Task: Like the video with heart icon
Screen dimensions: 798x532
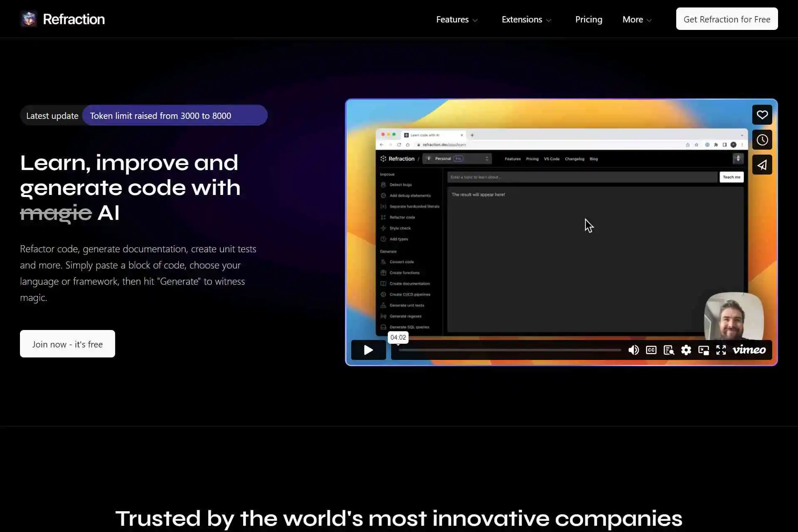Action: (x=762, y=115)
